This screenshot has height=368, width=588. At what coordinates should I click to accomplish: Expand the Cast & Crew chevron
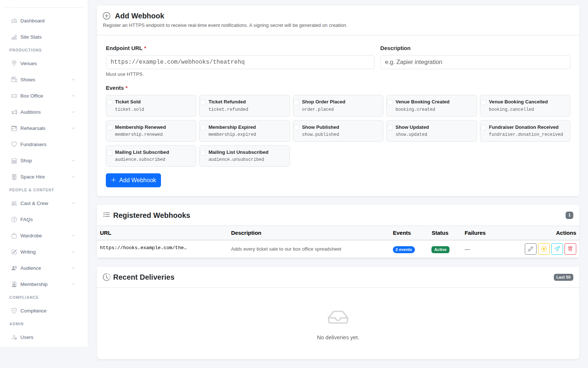coord(73,204)
